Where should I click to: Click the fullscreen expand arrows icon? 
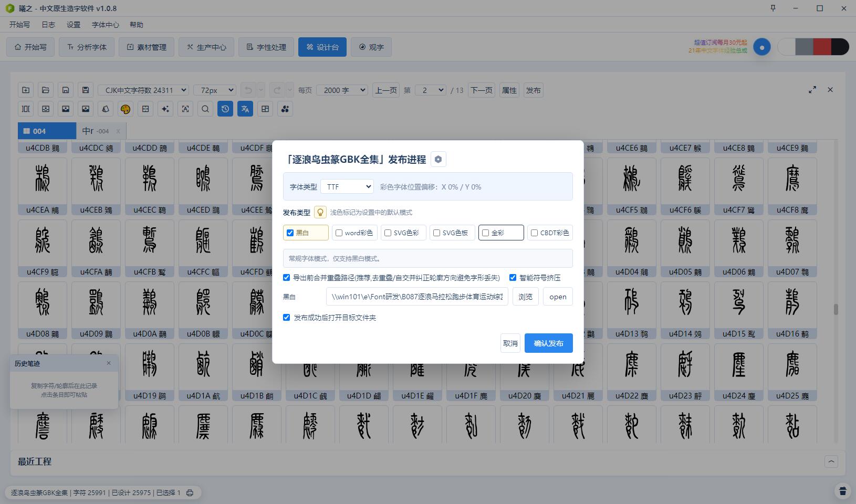812,90
